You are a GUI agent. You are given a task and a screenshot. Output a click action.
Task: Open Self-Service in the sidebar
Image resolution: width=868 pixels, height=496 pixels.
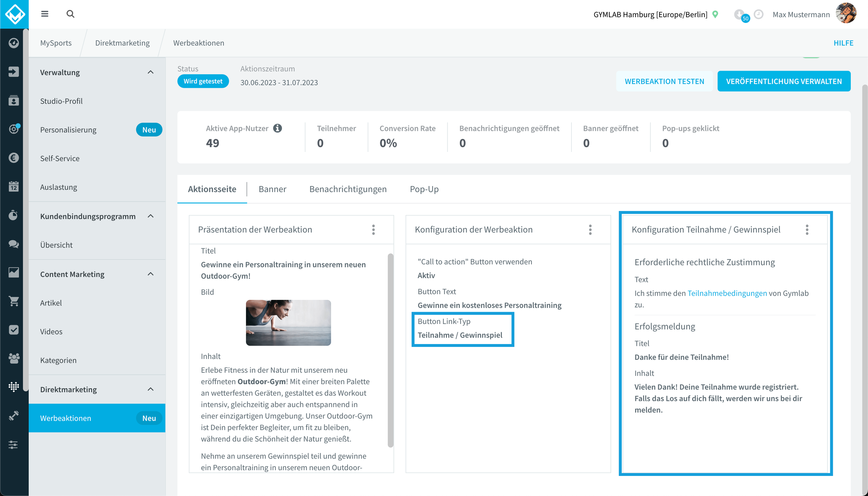pos(97,158)
